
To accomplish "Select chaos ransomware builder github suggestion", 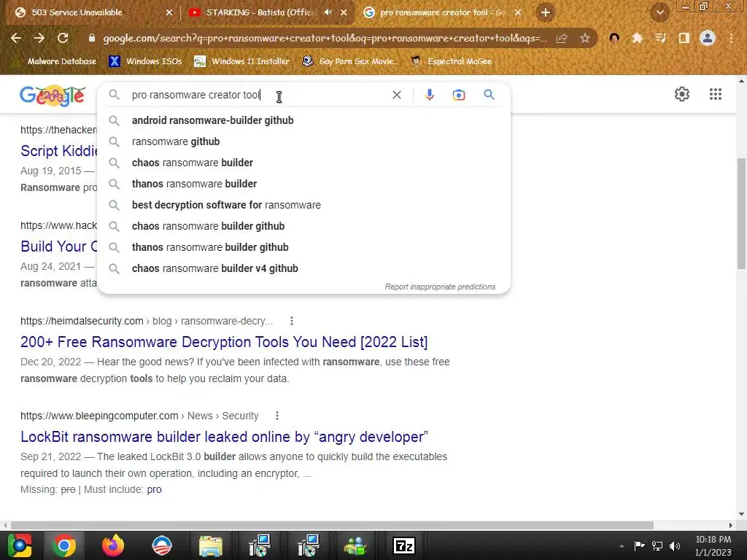I will (304, 226).
